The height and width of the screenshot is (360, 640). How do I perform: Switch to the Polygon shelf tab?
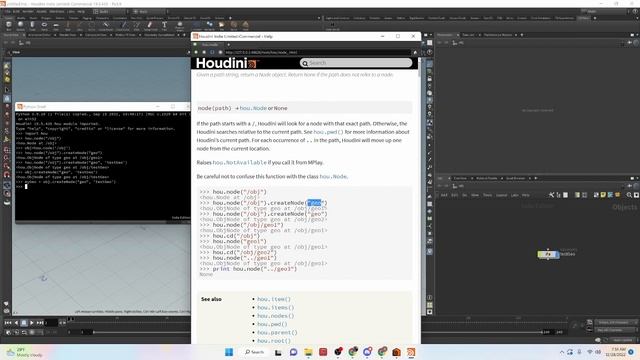click(x=46, y=18)
